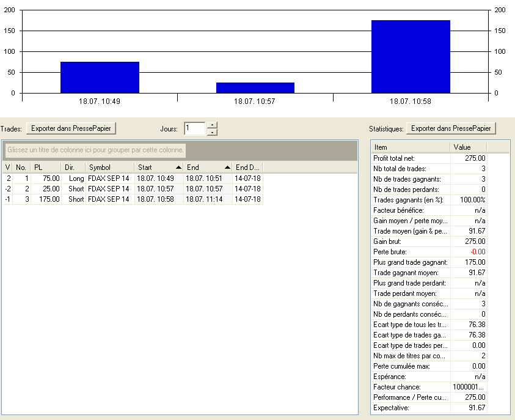This screenshot has height=420, width=515.
Task: Sort trades by PL column header
Action: coord(46,167)
